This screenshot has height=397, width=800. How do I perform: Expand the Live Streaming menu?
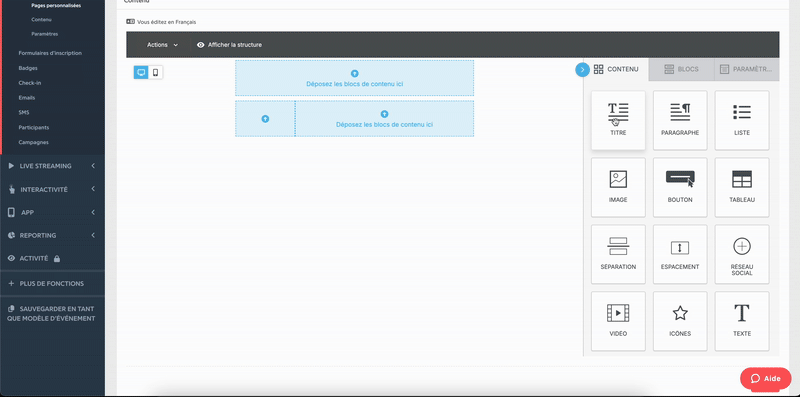click(x=52, y=166)
